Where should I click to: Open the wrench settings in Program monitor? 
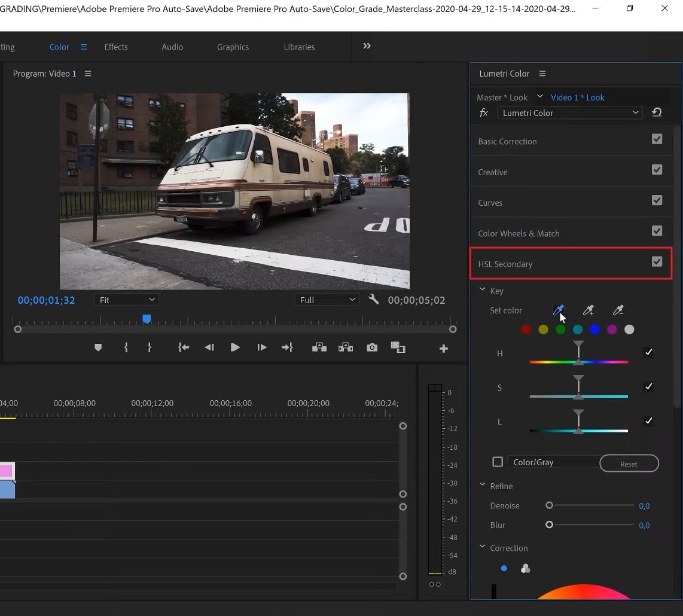pyautogui.click(x=374, y=300)
